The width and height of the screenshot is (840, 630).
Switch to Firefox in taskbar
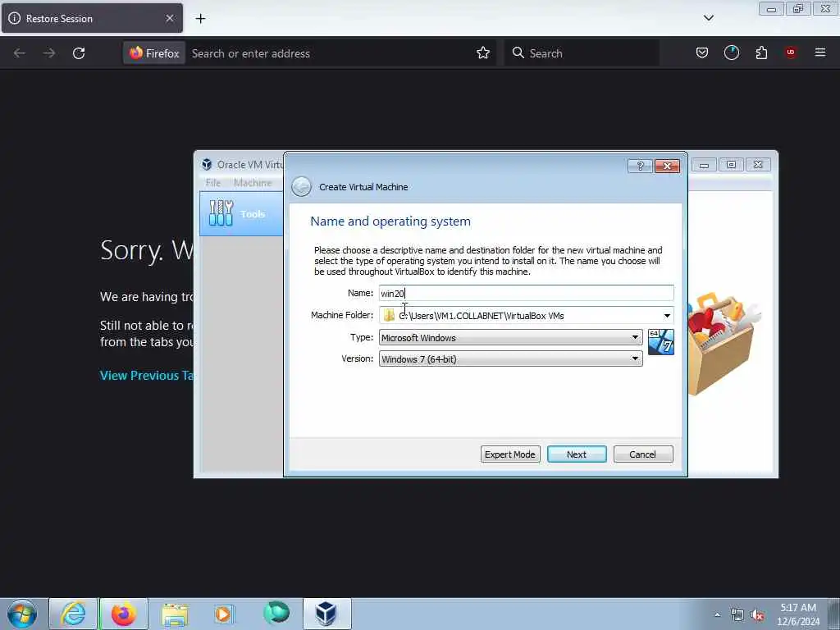(124, 614)
